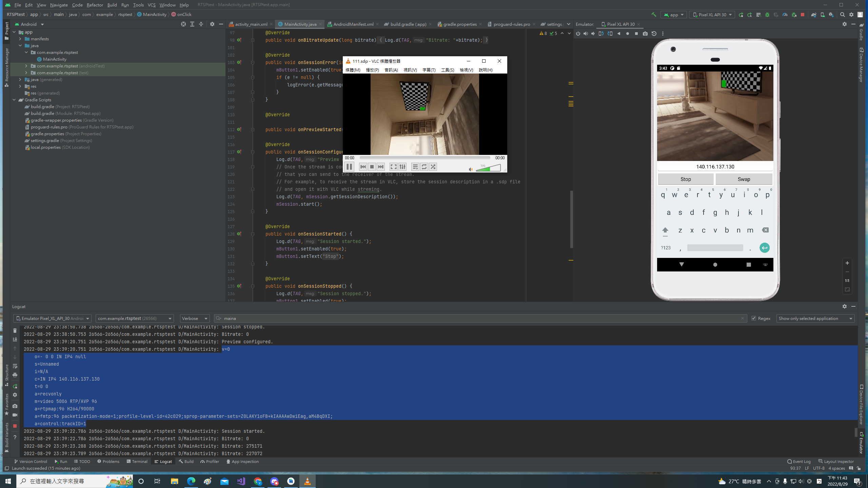Screen dimensions: 868x488
Task: Enable the Regex checkbox in Logcat
Action: tap(754, 318)
